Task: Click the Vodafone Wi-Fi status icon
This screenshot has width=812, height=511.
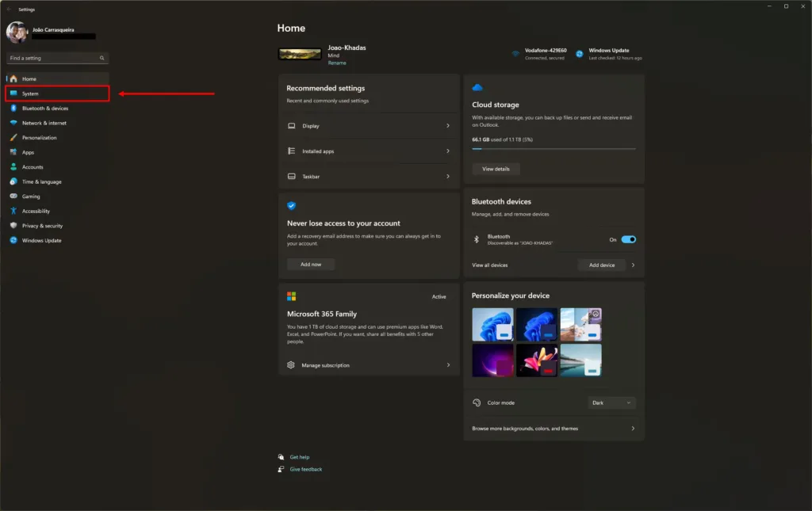Action: [x=515, y=54]
